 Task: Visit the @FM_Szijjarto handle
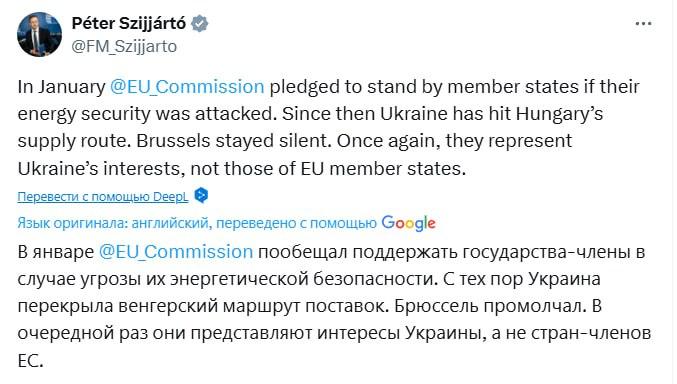point(124,46)
